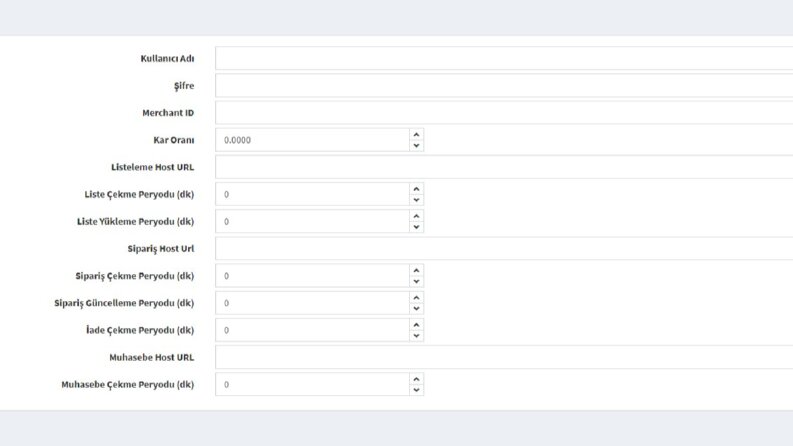Increase İade Çekme Peryodu with up arrow
This screenshot has height=446, width=793.
coord(416,325)
